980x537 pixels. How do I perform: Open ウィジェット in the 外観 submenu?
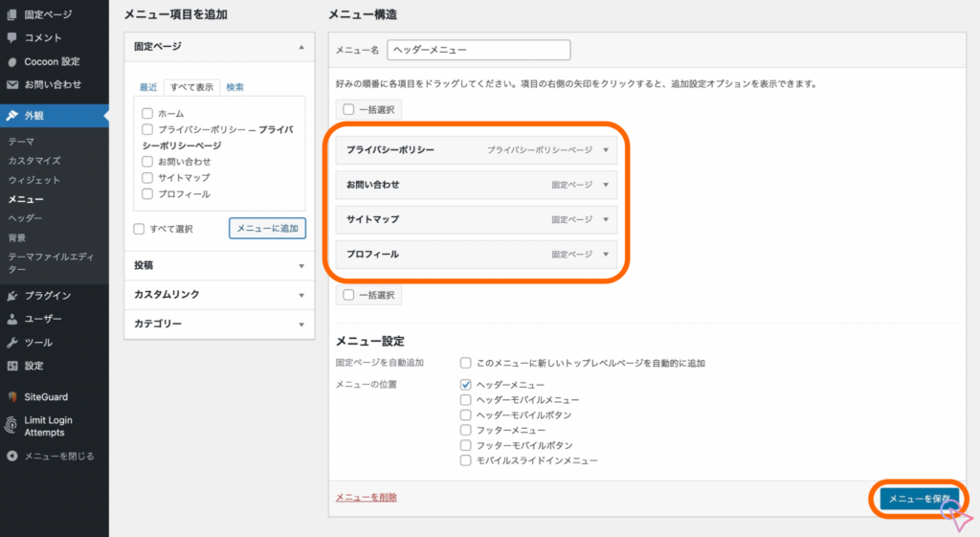33,180
